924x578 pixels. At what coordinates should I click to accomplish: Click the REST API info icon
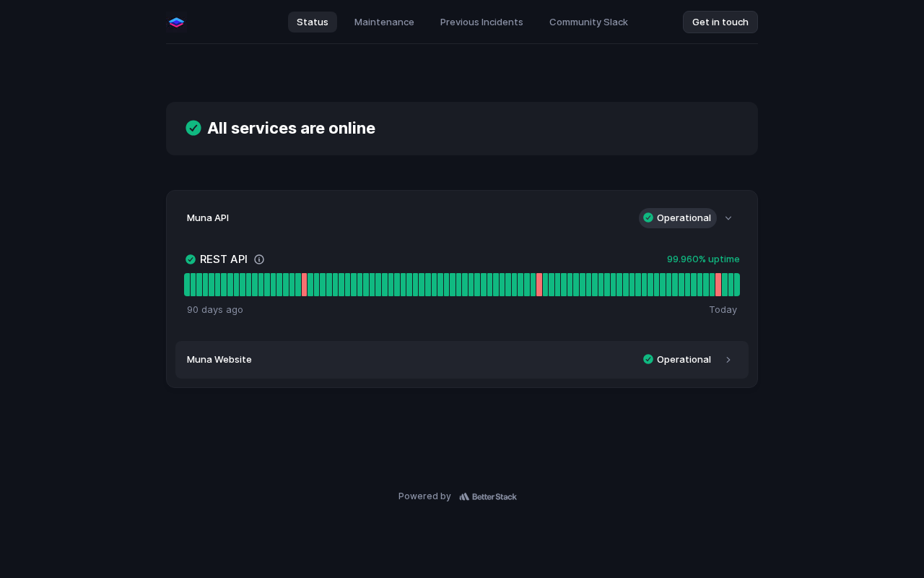(x=259, y=259)
